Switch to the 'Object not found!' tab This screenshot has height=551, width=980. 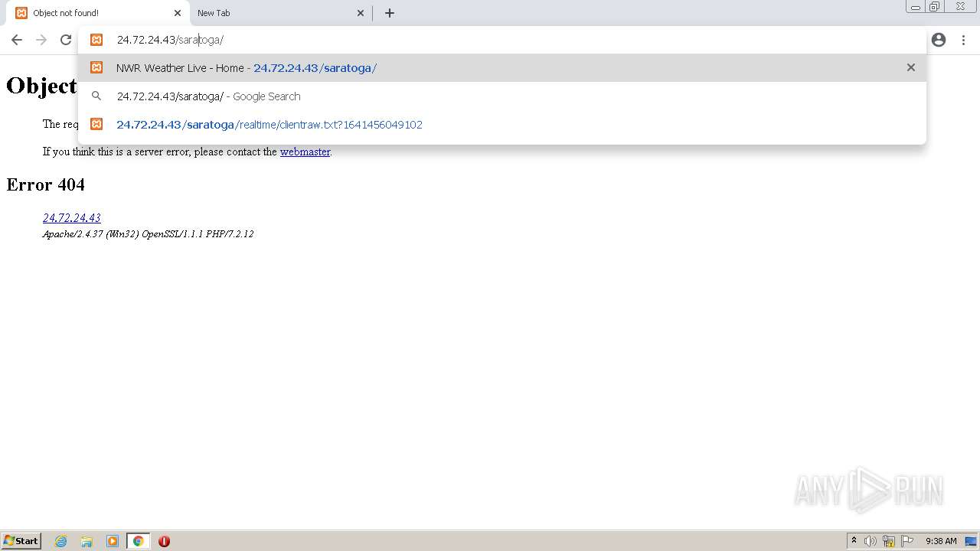coord(96,13)
